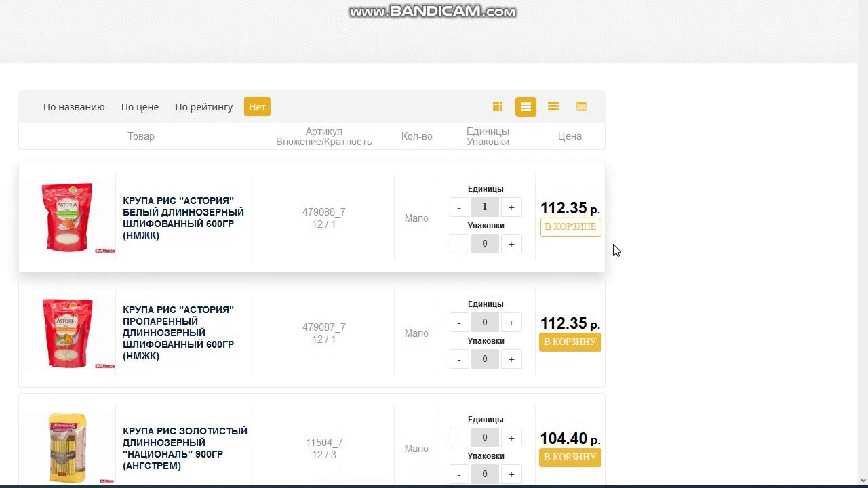Increase packages for Астория пропаренный rice
The width and height of the screenshot is (868, 488).
[x=511, y=359]
